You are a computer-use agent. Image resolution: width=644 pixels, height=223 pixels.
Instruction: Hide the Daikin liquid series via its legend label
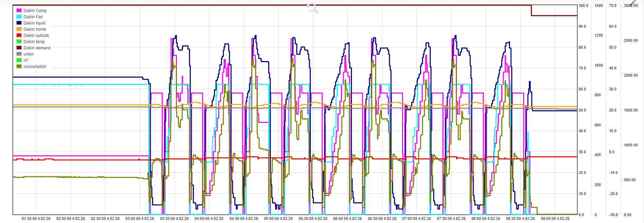point(34,23)
